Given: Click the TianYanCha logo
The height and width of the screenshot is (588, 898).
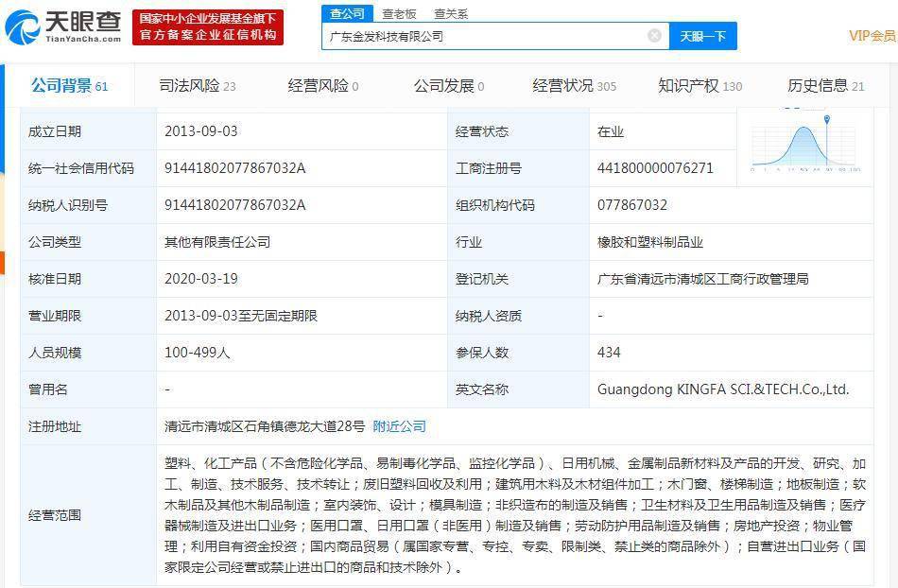Looking at the screenshot, I should [x=63, y=26].
